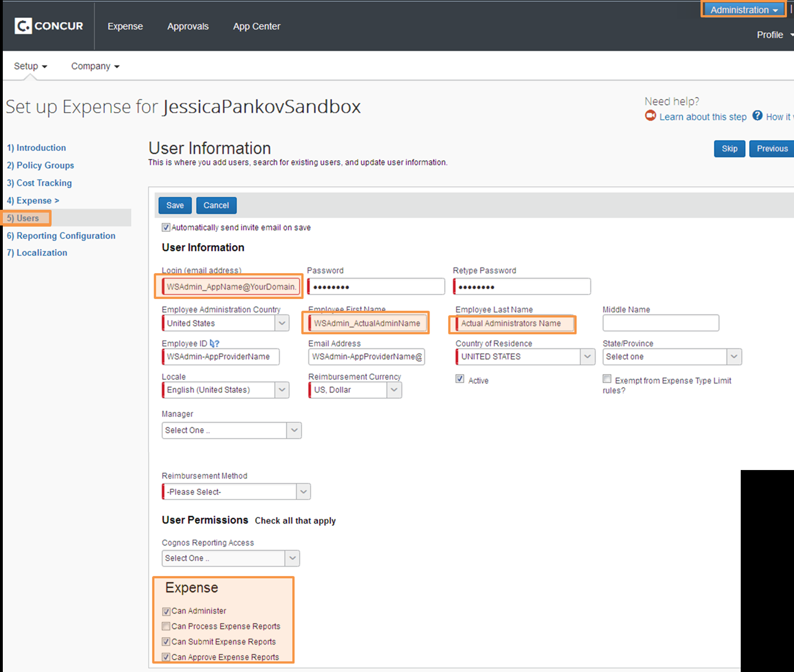Image resolution: width=794 pixels, height=672 pixels.
Task: Click the Retype Password field
Action: click(x=521, y=287)
